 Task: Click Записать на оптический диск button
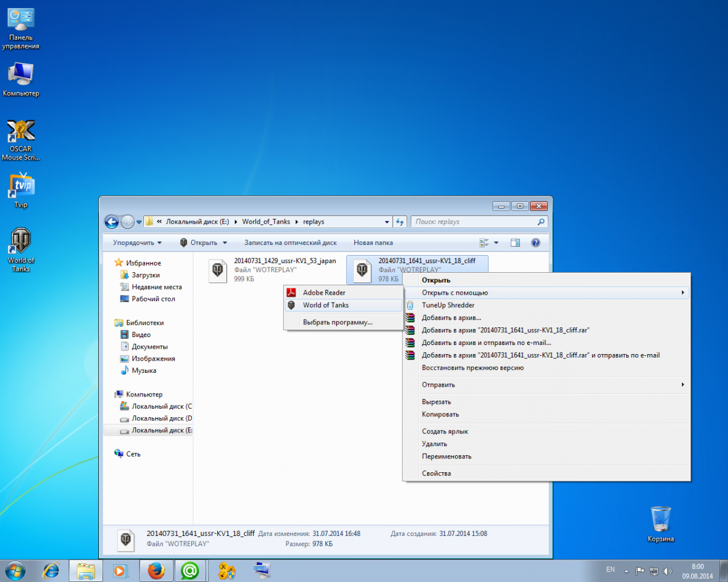tap(290, 242)
